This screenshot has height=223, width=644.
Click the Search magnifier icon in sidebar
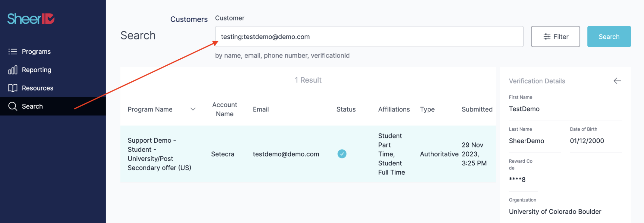(12, 106)
